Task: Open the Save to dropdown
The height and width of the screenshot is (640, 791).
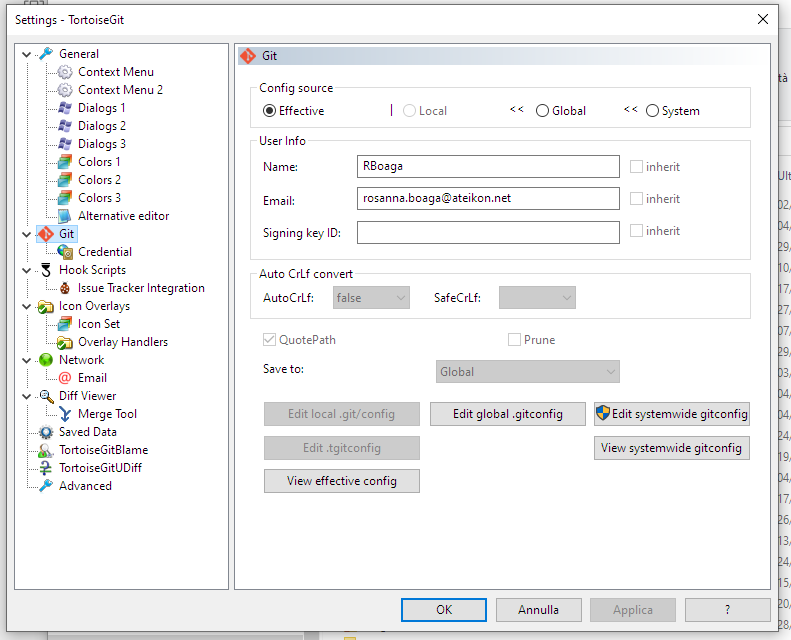Action: coord(528,372)
